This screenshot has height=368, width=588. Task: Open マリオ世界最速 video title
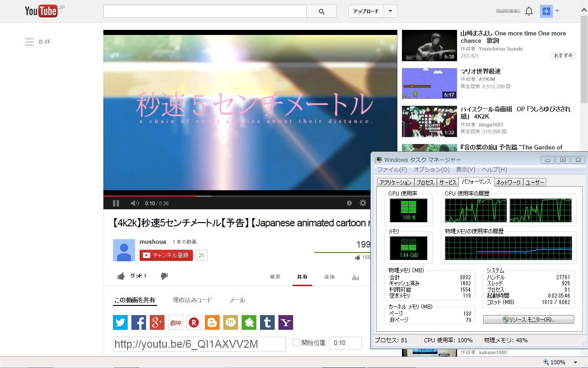coord(481,71)
